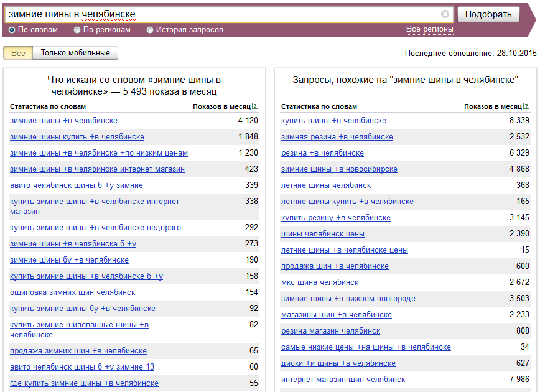
Task: Switch to the 'Все' tab
Action: (18, 53)
